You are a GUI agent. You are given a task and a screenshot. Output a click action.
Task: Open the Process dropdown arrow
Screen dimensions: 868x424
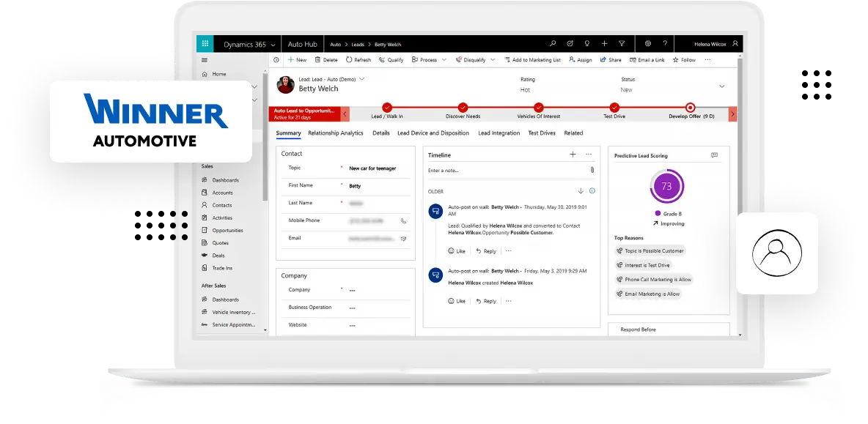click(x=444, y=60)
